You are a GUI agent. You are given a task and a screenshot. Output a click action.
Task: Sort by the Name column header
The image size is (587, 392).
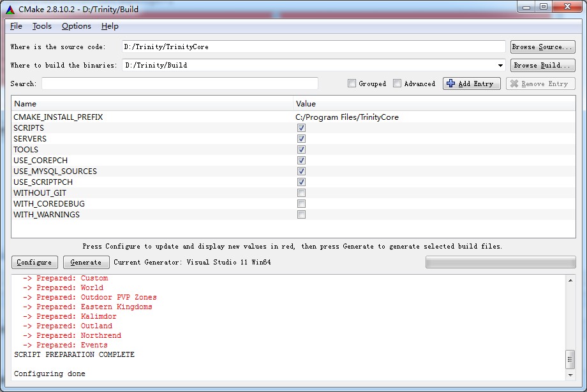click(x=152, y=104)
